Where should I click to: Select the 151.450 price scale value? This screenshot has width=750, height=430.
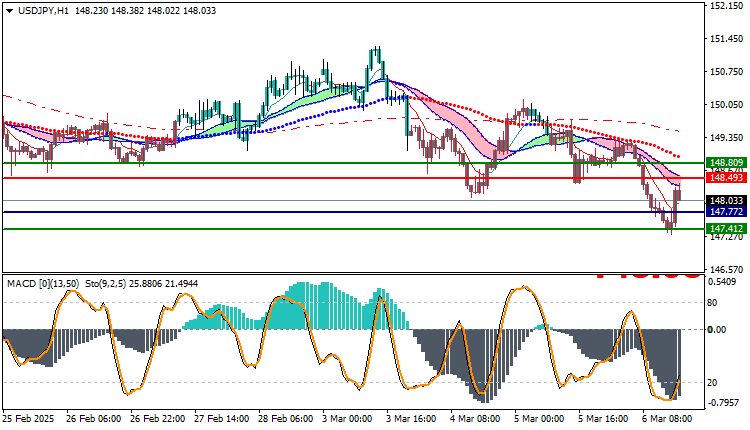(727, 39)
